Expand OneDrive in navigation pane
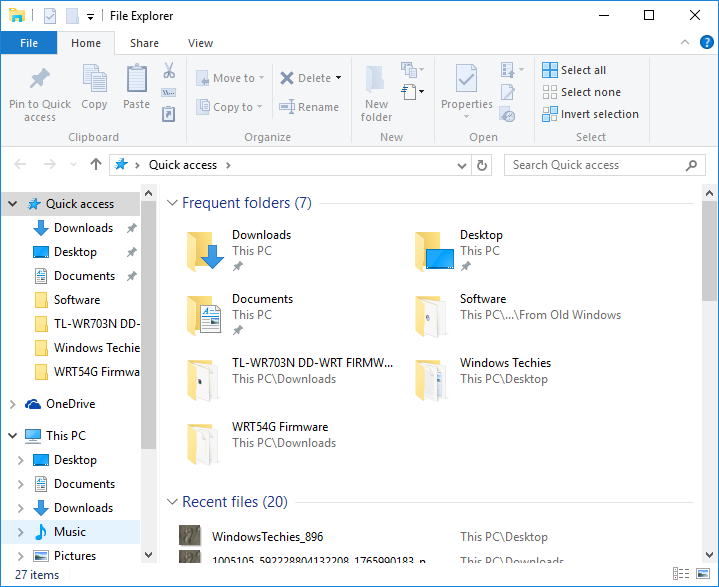This screenshot has width=719, height=587. pos(13,404)
